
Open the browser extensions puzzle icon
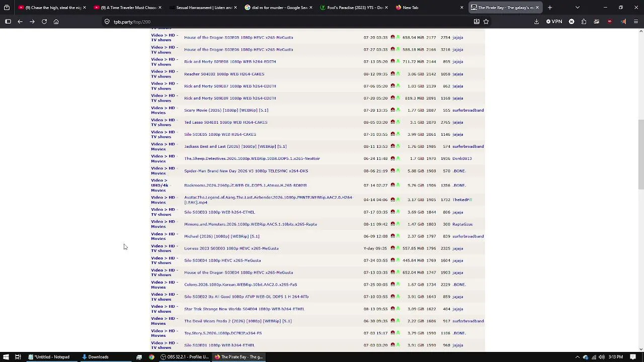584,22
